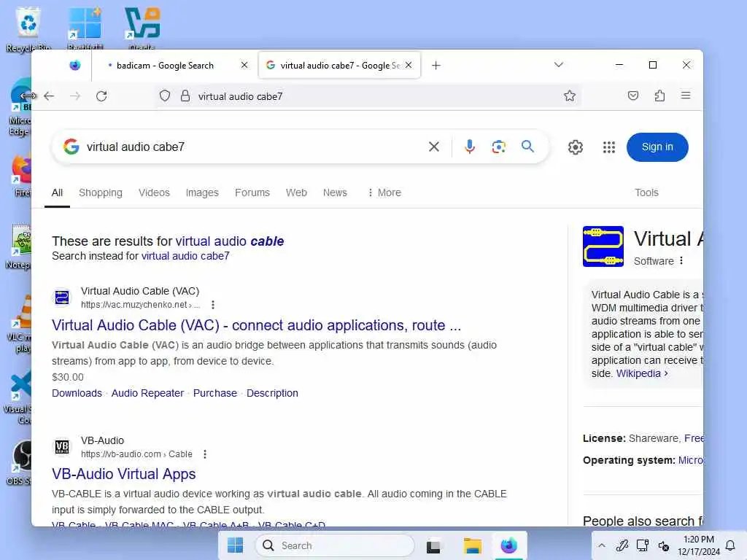Close the virtual audio cabe7 tab
747x560 pixels.
pos(409,65)
